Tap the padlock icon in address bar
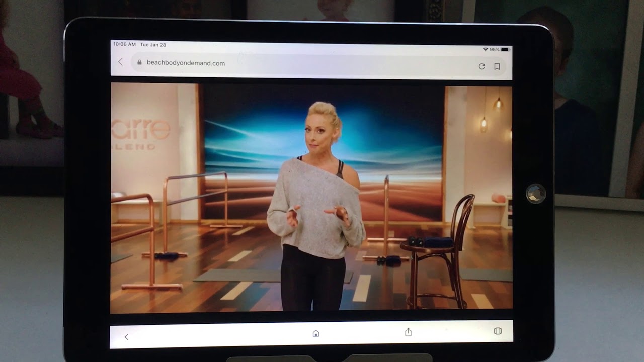The height and width of the screenshot is (362, 644). click(139, 63)
